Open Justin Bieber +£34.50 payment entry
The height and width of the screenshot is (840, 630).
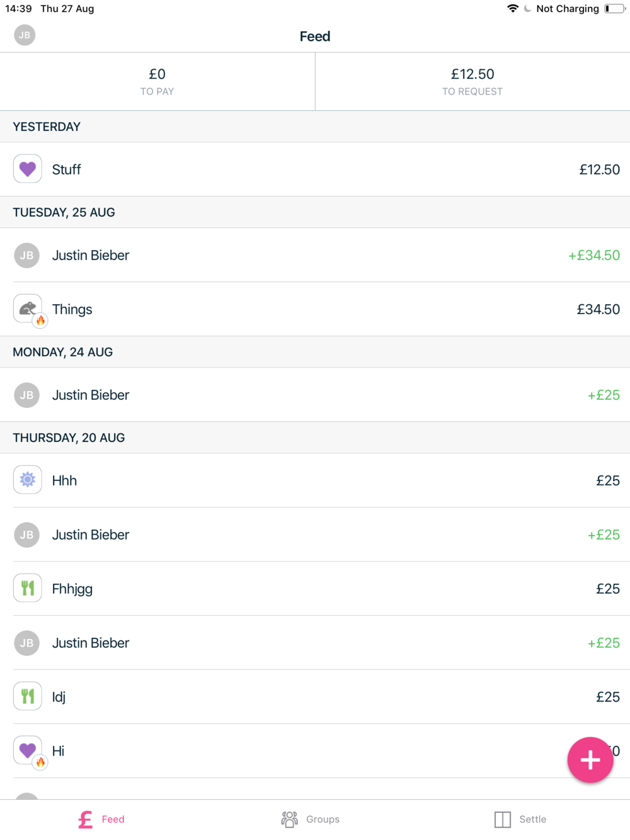pyautogui.click(x=315, y=255)
